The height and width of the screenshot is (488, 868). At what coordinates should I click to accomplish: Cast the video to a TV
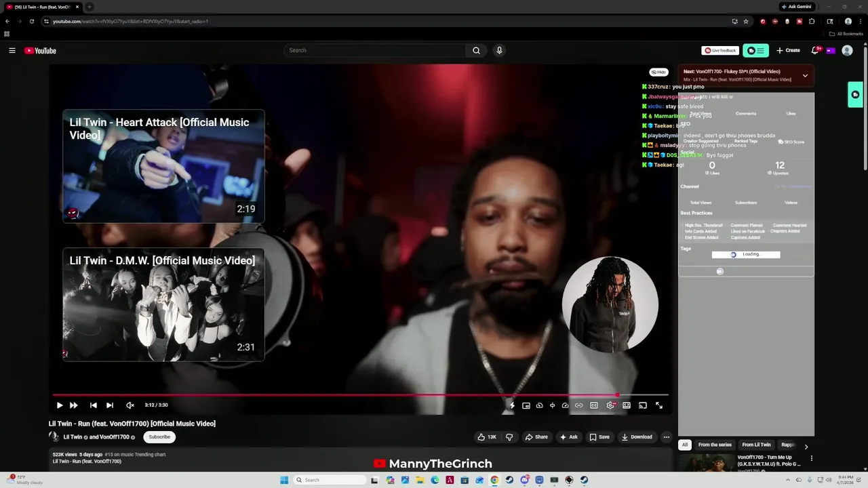click(643, 405)
